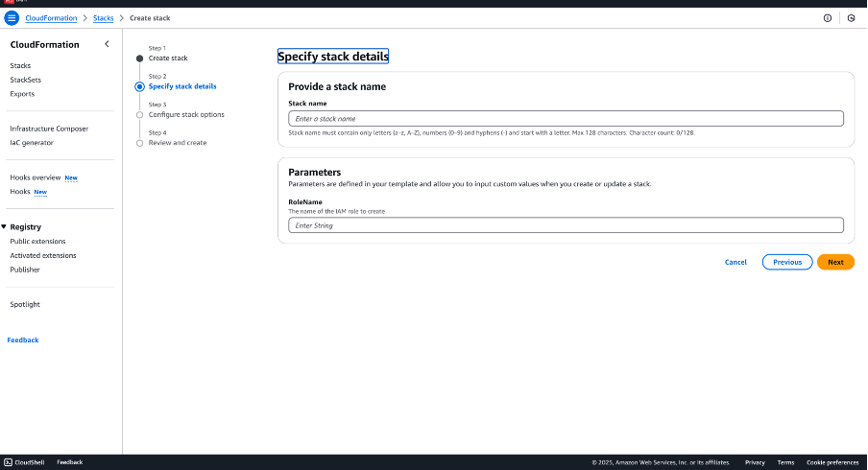Open the Hooks page in the sidebar

click(x=20, y=191)
